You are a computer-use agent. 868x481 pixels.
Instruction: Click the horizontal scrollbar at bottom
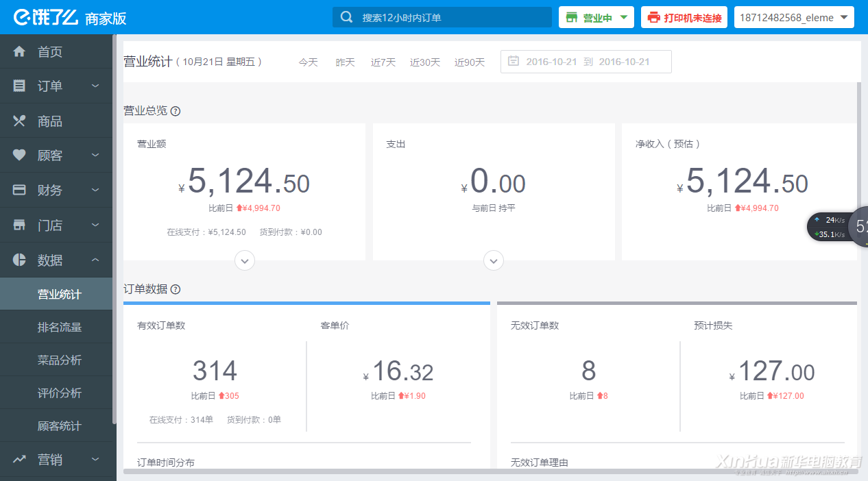[480, 472]
